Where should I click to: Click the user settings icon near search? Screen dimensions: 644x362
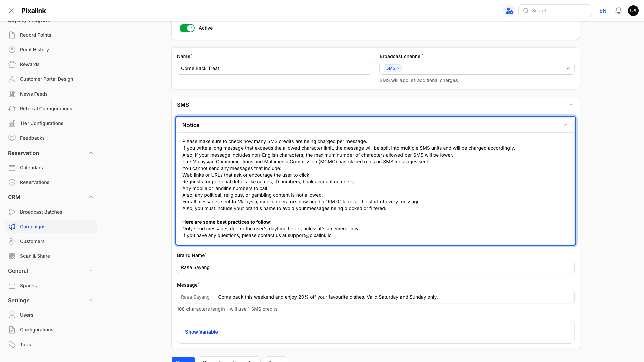tap(509, 11)
